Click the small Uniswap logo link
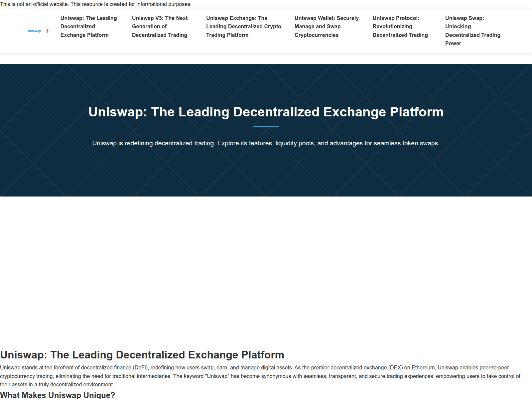Image resolution: width=532 pixels, height=399 pixels. pyautogui.click(x=34, y=31)
